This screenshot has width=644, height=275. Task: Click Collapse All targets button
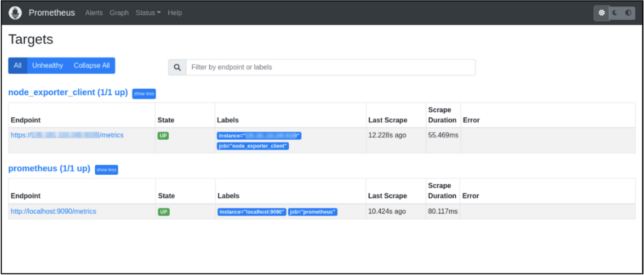point(91,66)
